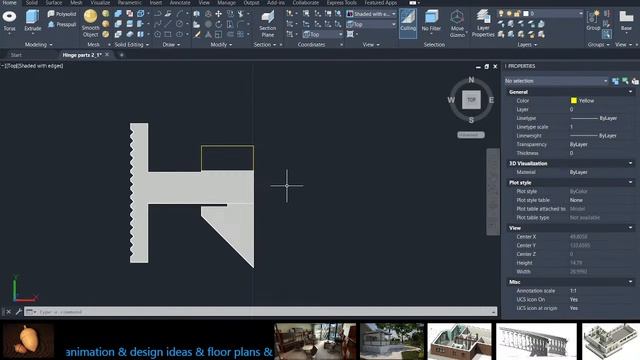
Task: Click the S compass direction on ViewCube
Action: tap(471, 120)
